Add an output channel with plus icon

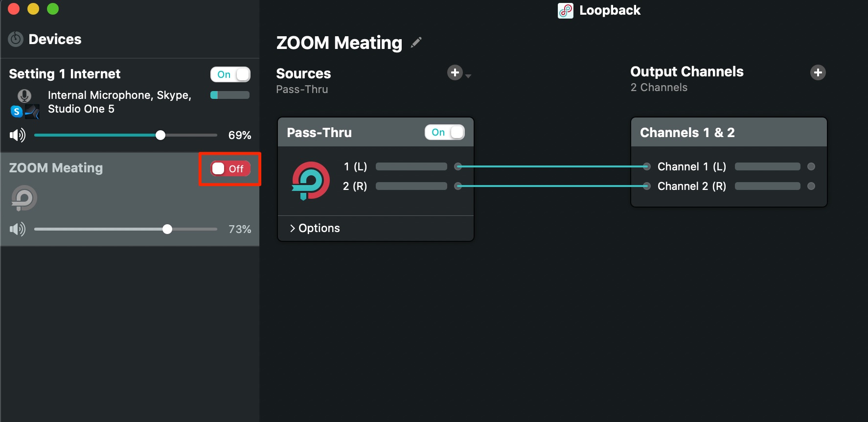tap(818, 72)
